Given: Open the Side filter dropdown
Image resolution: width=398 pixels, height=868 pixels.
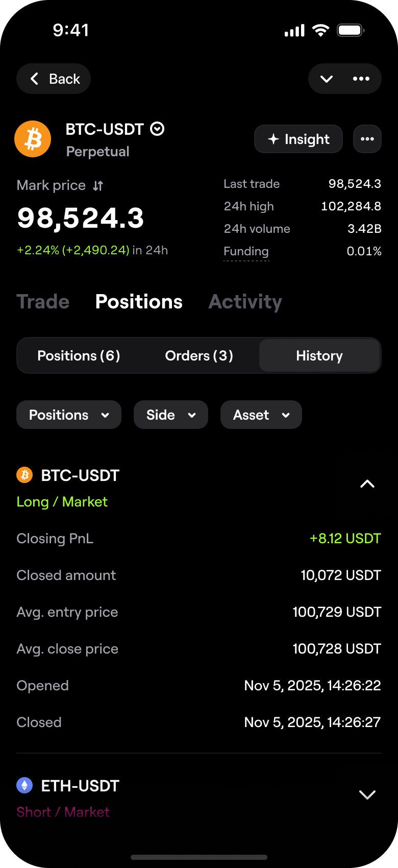Looking at the screenshot, I should click(x=171, y=415).
